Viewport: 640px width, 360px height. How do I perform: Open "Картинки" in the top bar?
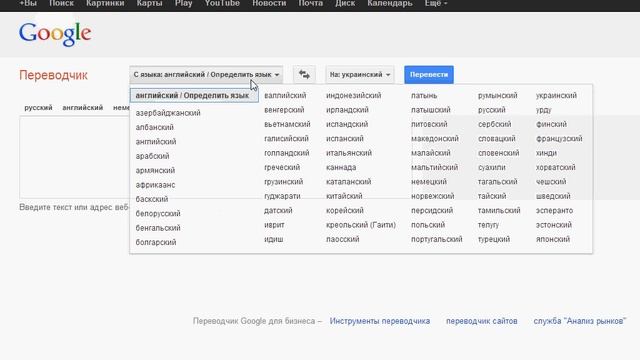[105, 4]
